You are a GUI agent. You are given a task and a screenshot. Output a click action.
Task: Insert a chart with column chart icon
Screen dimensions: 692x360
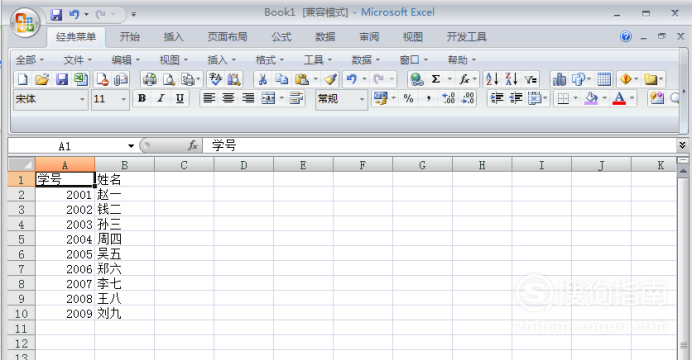pos(559,79)
